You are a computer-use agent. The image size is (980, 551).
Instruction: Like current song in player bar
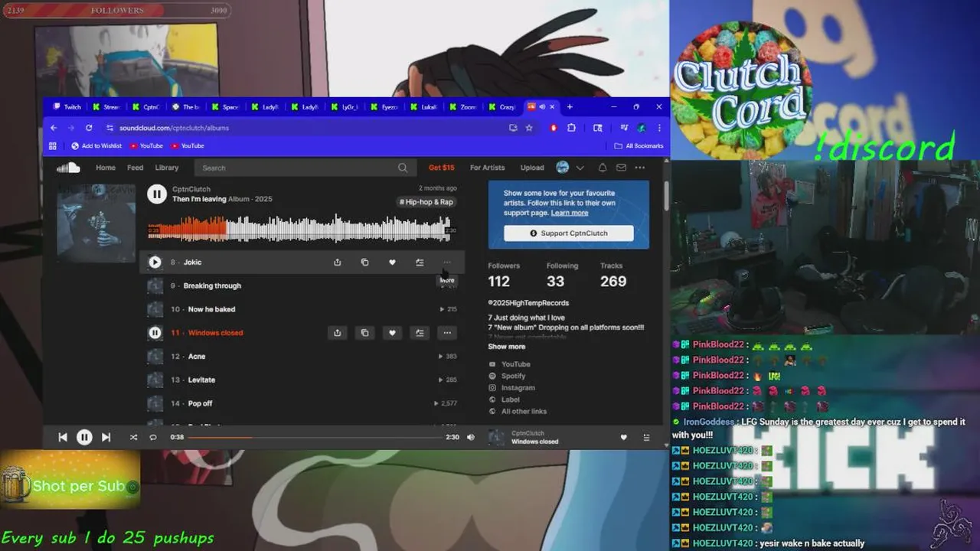(623, 437)
